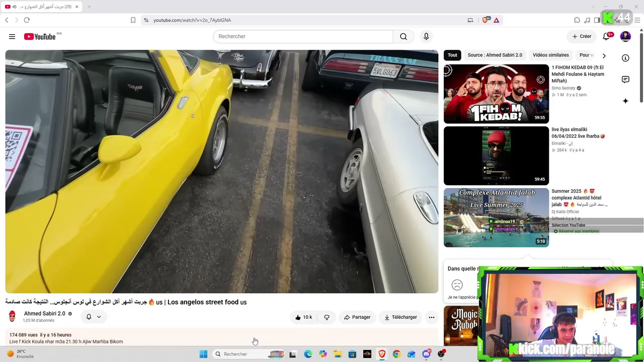Click the browser address bar URL
The height and width of the screenshot is (362, 644).
192,20
